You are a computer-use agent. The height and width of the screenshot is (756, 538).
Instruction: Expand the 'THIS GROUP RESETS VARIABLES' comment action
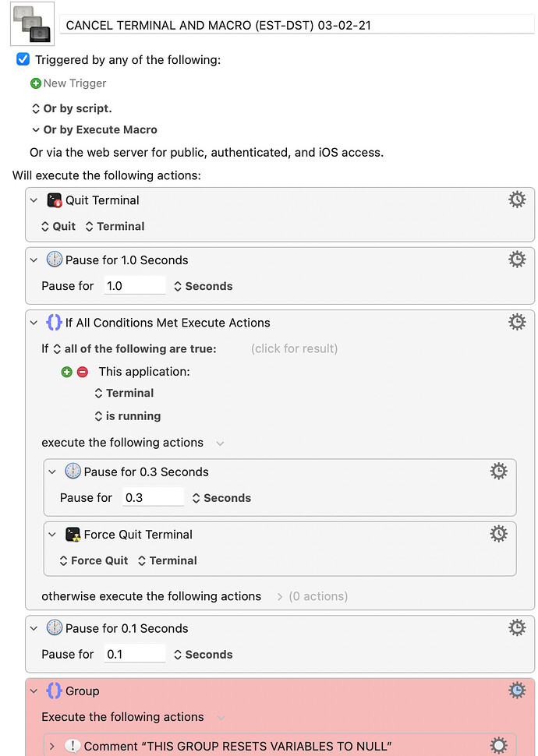coord(52,747)
